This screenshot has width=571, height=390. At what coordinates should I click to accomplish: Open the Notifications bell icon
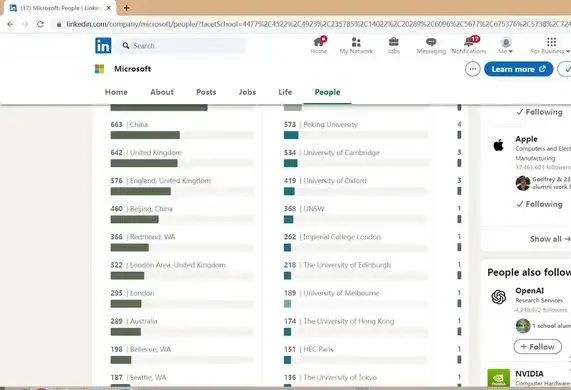click(469, 42)
